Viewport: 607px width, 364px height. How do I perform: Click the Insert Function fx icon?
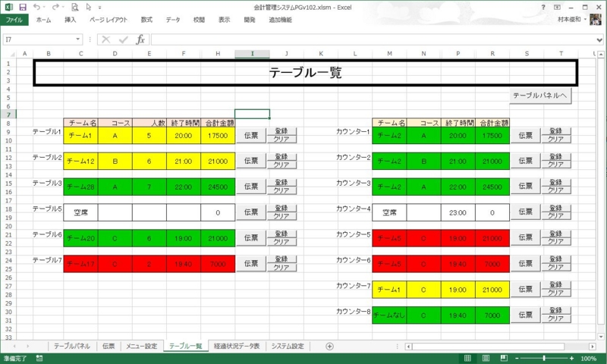[x=140, y=39]
